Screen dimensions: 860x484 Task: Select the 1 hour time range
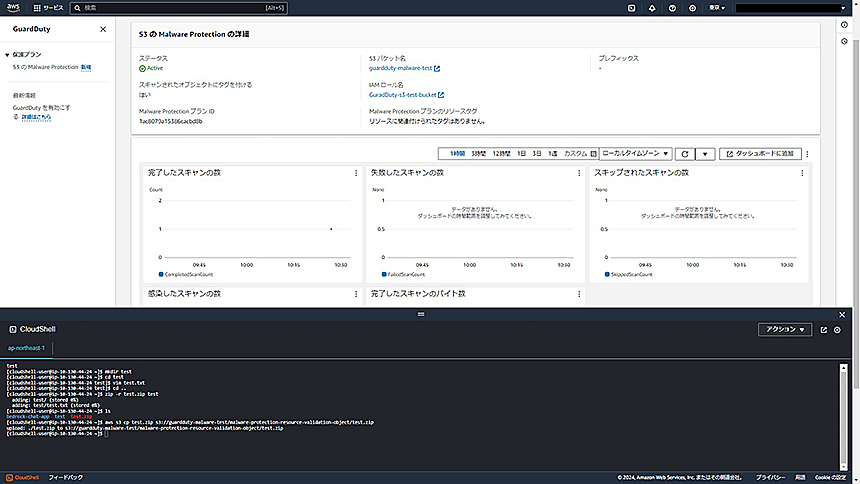pyautogui.click(x=457, y=154)
